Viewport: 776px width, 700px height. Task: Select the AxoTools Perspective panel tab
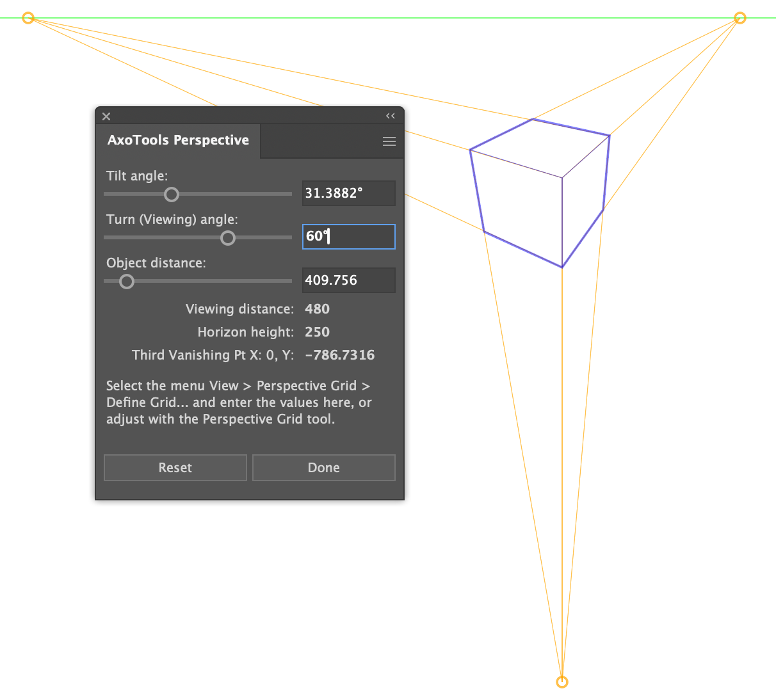[x=178, y=140]
